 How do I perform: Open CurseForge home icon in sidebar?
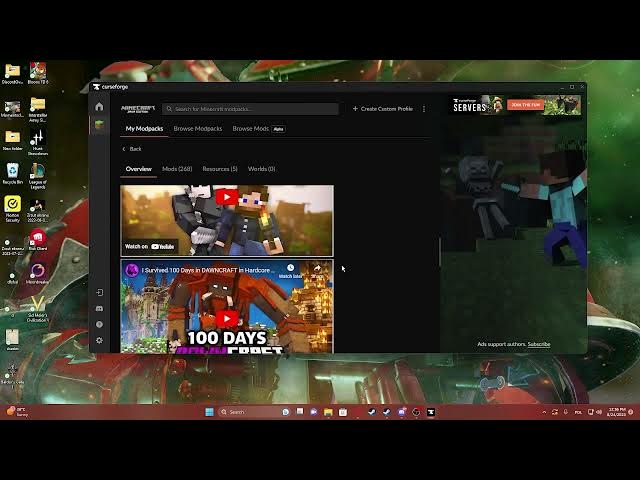click(98, 107)
